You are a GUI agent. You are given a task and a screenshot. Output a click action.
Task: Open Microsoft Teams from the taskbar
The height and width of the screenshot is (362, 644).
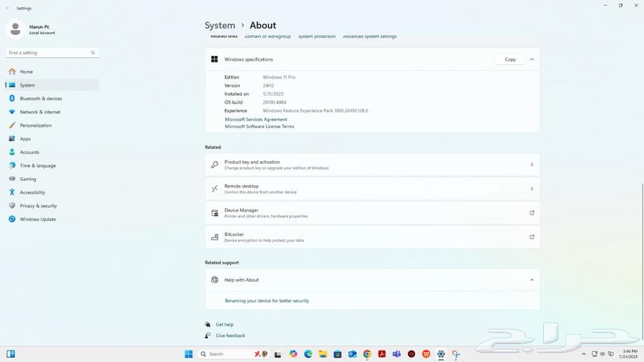(396, 354)
